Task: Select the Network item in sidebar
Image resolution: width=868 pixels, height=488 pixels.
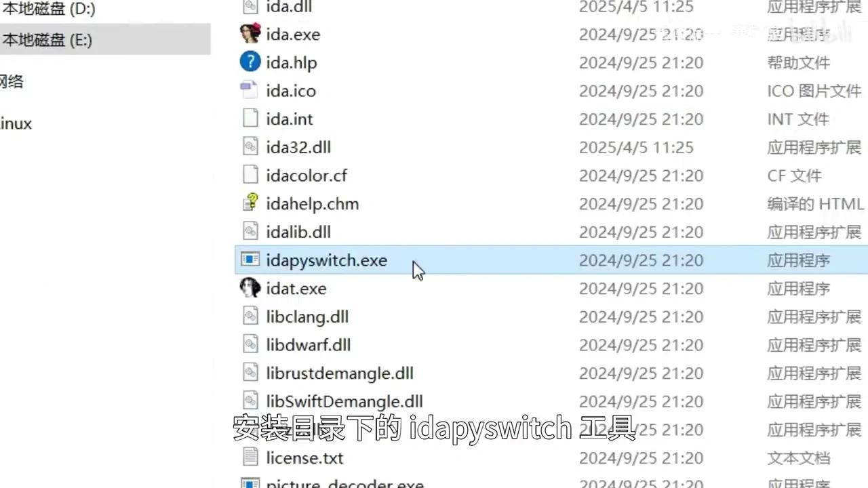Action: point(12,81)
